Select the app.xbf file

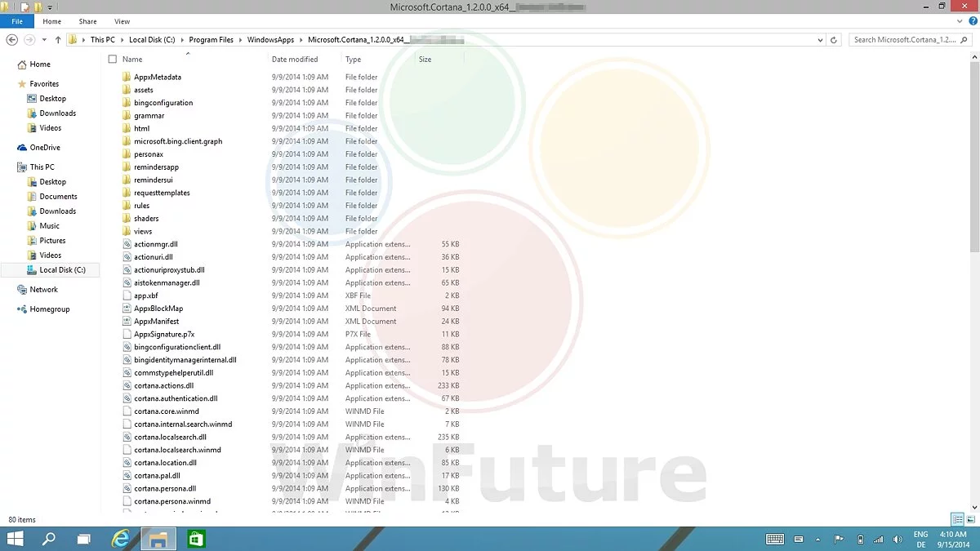tap(146, 295)
